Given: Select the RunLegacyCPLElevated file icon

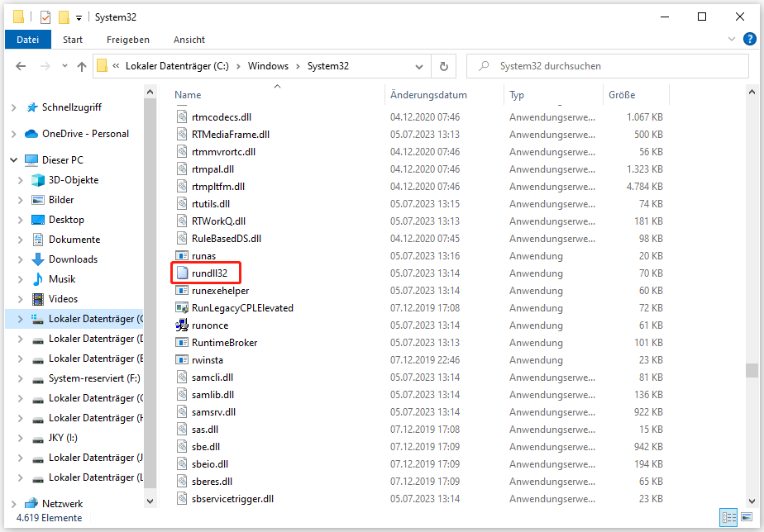Looking at the screenshot, I should (184, 308).
